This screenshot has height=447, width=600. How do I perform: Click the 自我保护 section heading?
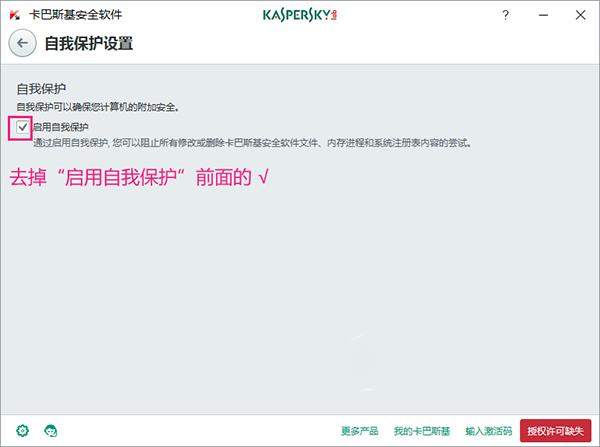[41, 89]
